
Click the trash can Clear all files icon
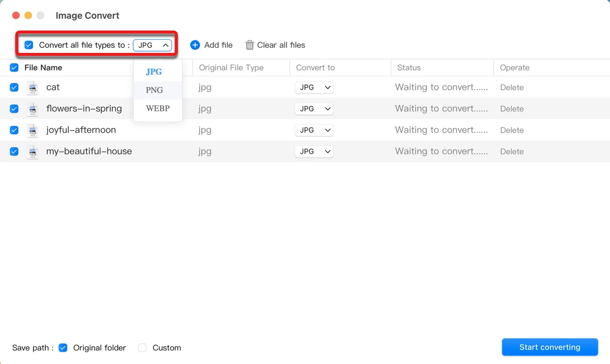(250, 45)
